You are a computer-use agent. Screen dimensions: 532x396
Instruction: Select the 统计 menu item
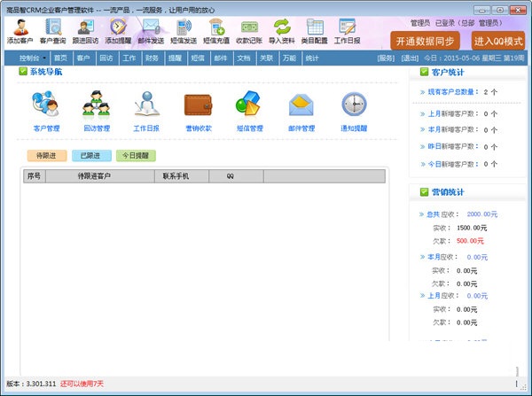pyautogui.click(x=312, y=58)
